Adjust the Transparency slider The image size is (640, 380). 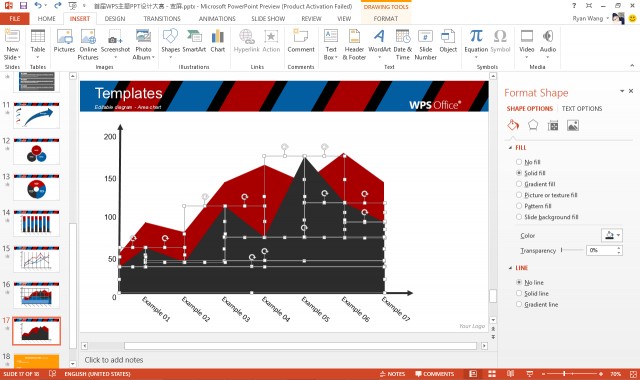562,250
